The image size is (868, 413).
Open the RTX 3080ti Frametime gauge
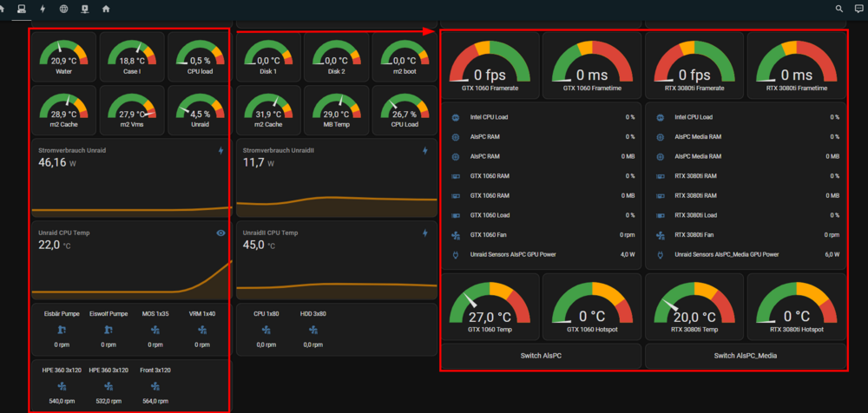(797, 65)
